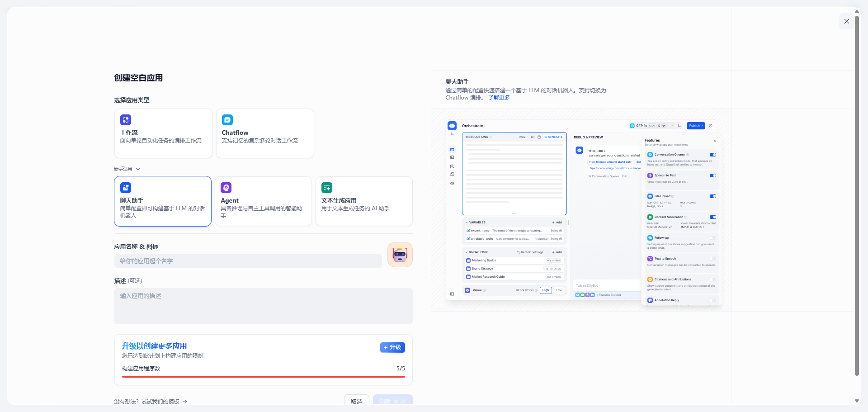Click the app name input field

[x=248, y=261]
